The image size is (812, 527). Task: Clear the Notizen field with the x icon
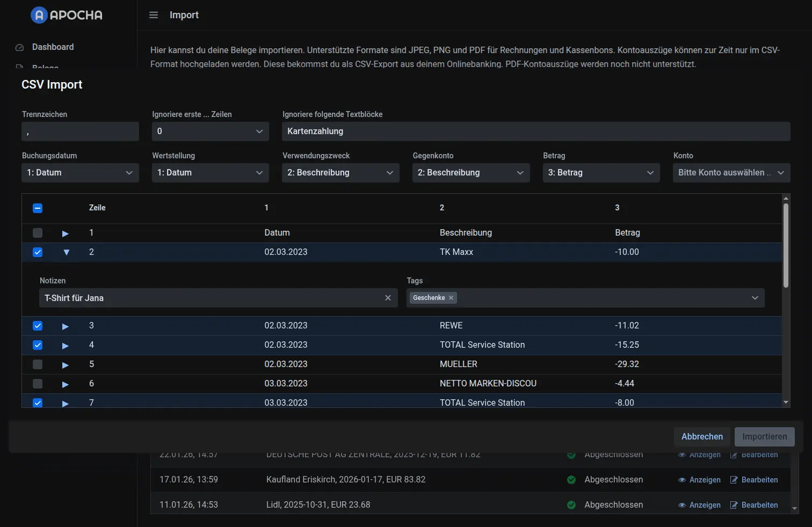388,298
